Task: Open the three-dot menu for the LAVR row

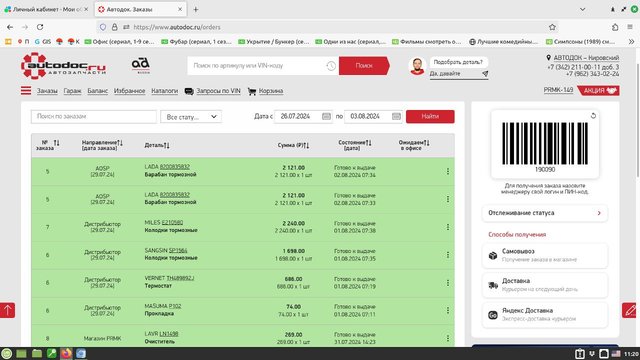Action: coord(448,338)
